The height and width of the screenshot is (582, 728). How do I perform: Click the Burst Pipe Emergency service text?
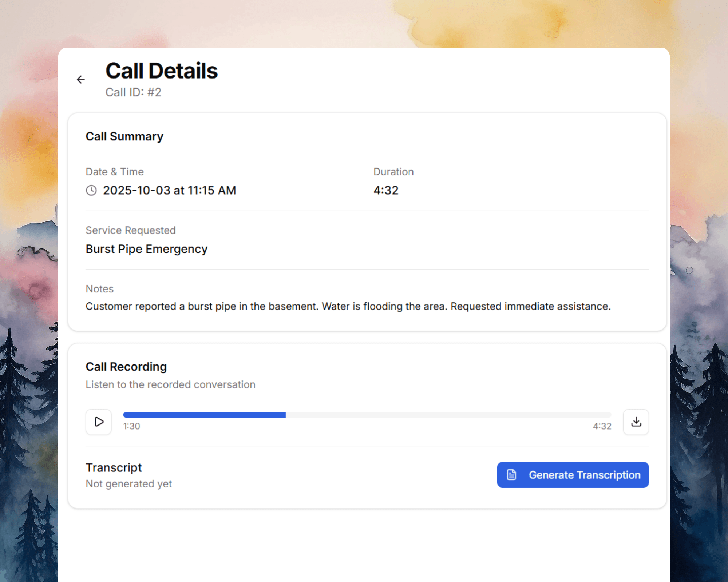(146, 249)
